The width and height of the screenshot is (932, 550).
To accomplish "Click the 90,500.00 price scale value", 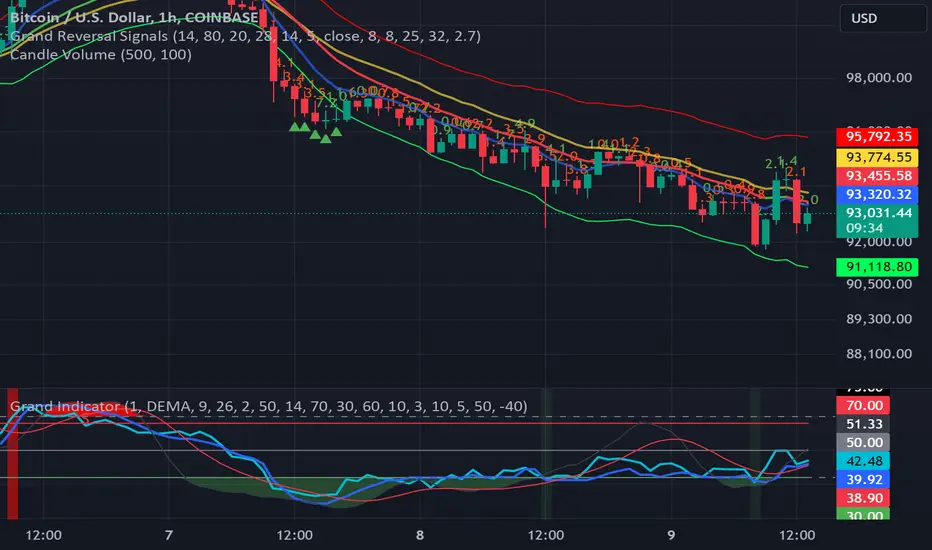I will click(879, 284).
